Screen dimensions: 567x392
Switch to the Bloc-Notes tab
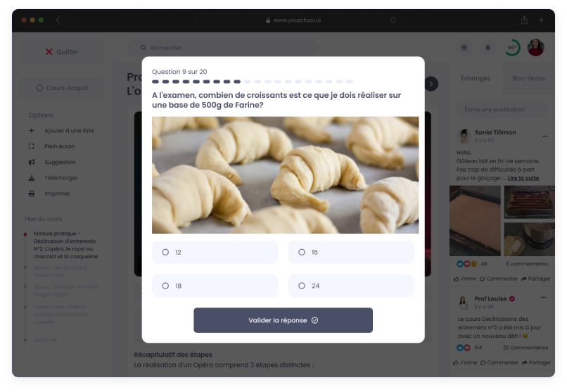click(x=528, y=78)
